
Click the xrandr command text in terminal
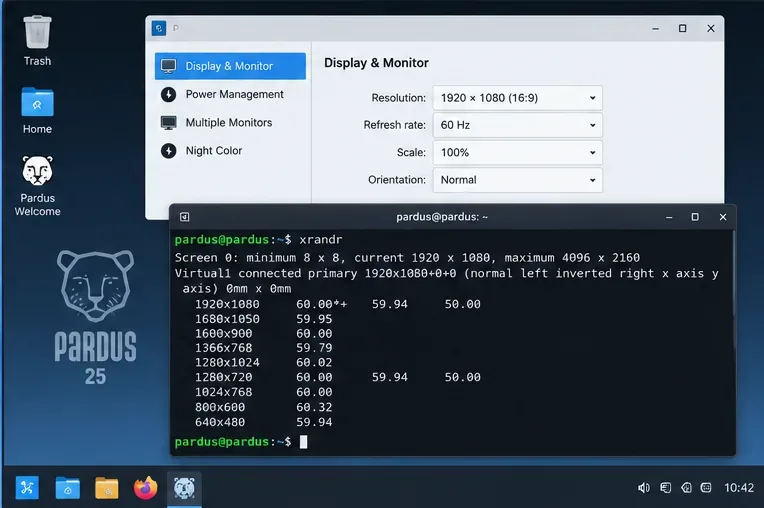pos(321,240)
